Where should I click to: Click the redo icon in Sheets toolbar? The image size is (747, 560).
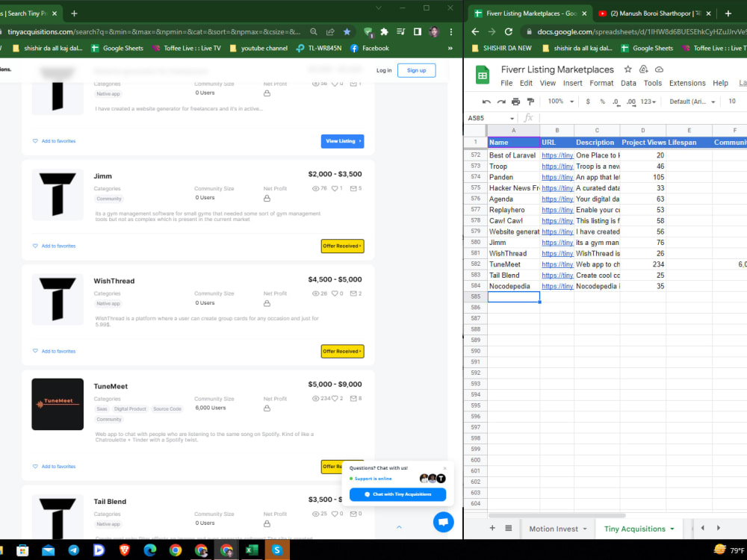(x=501, y=102)
